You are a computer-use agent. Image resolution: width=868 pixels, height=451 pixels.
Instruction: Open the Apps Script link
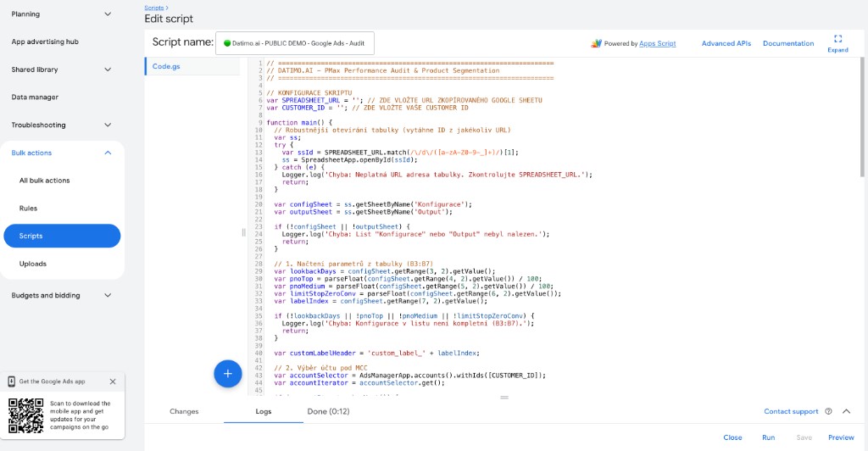pos(657,43)
